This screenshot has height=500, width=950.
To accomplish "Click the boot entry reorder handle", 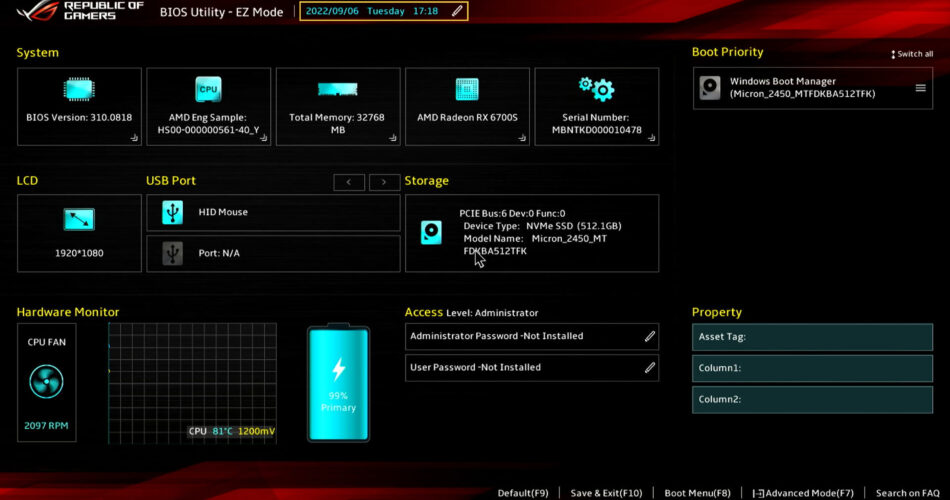I will 920,88.
